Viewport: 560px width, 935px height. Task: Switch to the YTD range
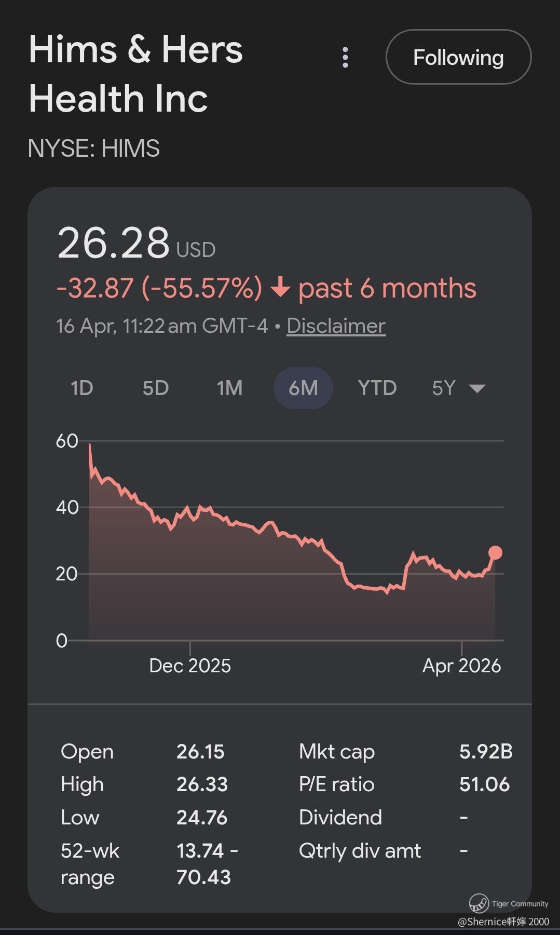click(377, 388)
